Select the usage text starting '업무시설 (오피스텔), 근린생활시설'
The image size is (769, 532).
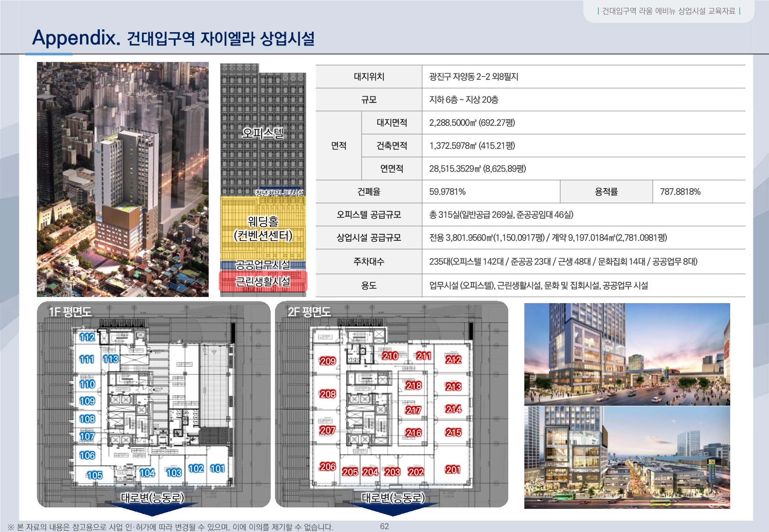(x=539, y=286)
